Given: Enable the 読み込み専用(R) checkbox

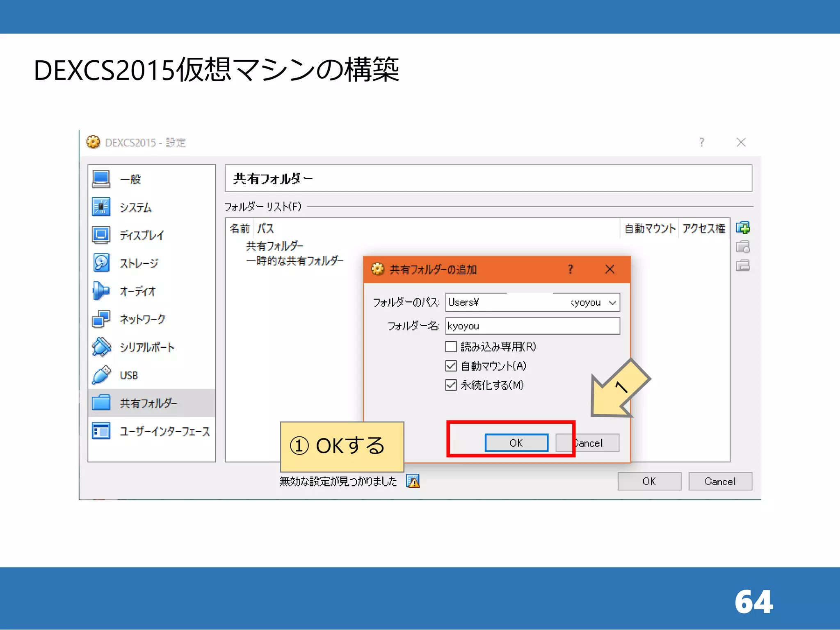Looking at the screenshot, I should pyautogui.click(x=451, y=347).
